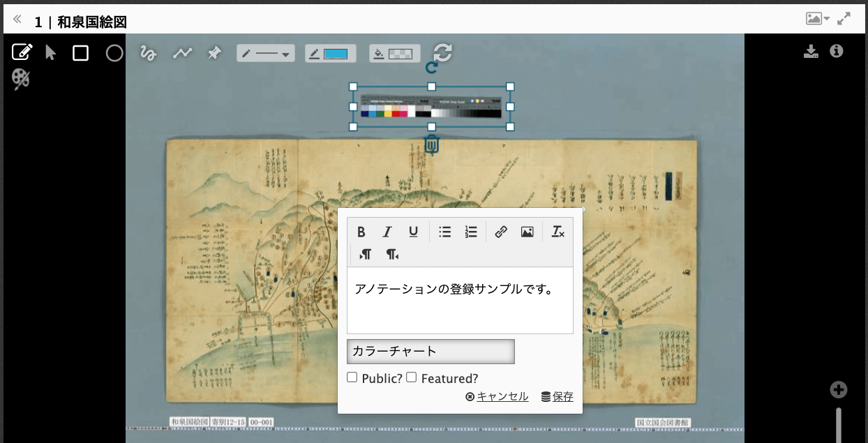Image resolution: width=868 pixels, height=443 pixels.
Task: Click the rotate handle above the selection
Action: (431, 68)
